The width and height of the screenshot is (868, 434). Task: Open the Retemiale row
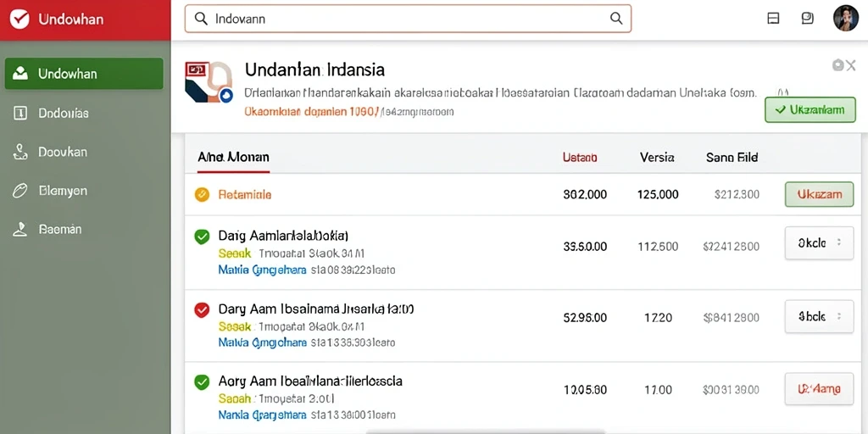pyautogui.click(x=522, y=194)
